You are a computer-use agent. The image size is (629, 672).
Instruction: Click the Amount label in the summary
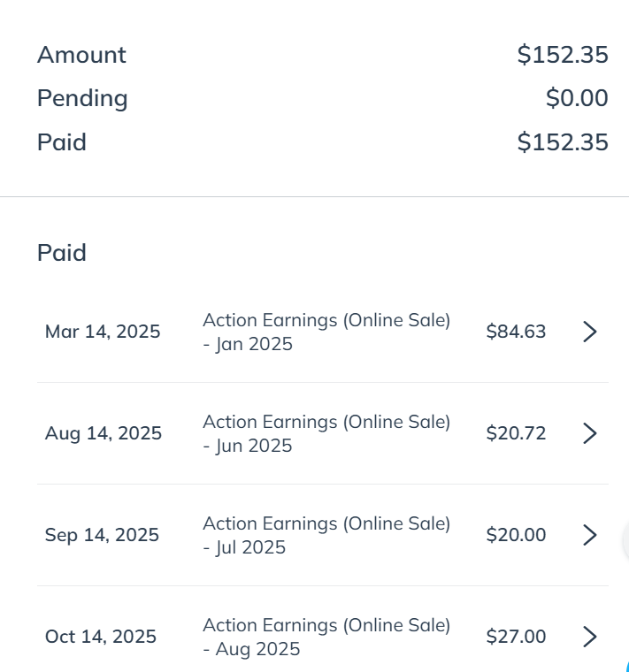(x=81, y=55)
